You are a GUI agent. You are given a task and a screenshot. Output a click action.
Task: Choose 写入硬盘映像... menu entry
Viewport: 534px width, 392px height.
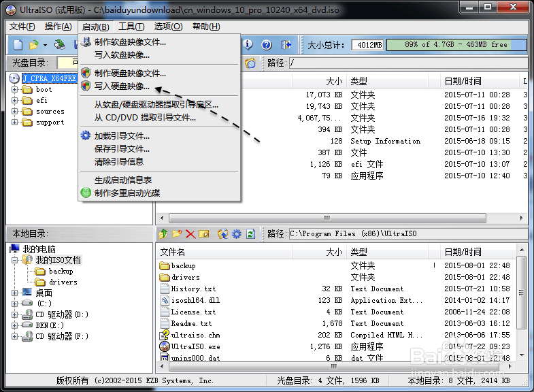coord(159,86)
